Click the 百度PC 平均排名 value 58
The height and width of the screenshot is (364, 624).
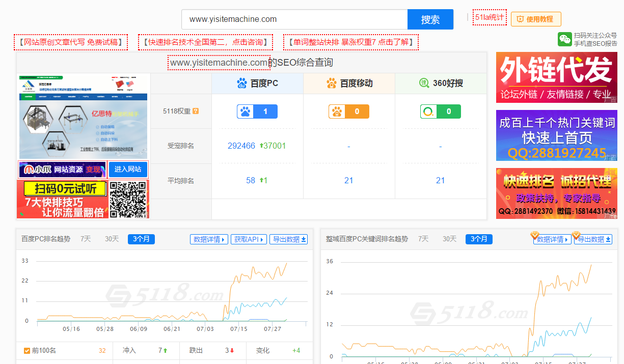point(251,180)
